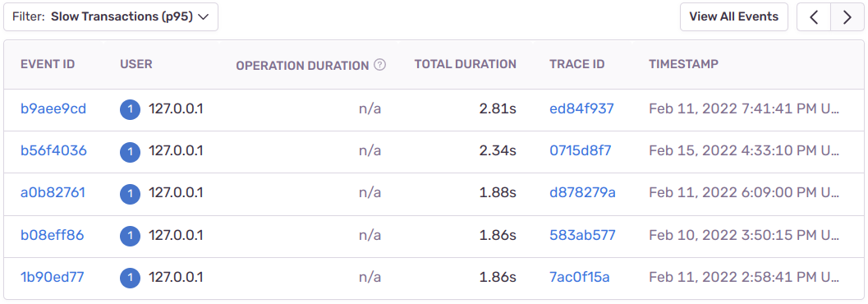This screenshot has height=304, width=868.
Task: Go to next page with right chevron
Action: [x=847, y=17]
